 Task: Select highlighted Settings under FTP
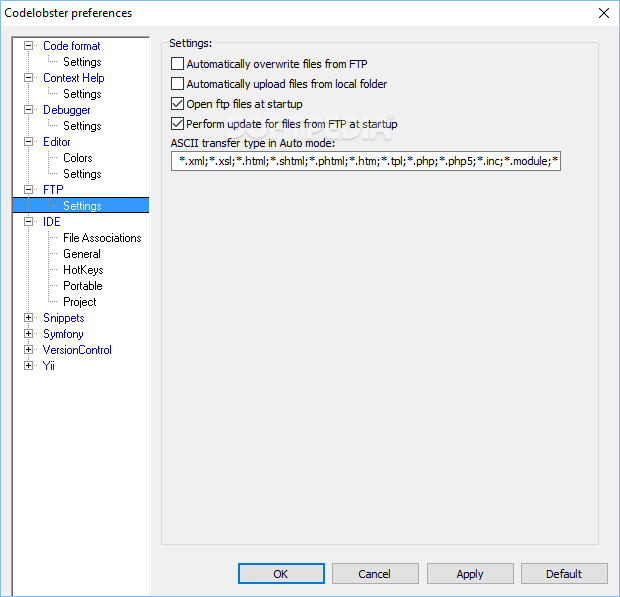click(x=82, y=206)
